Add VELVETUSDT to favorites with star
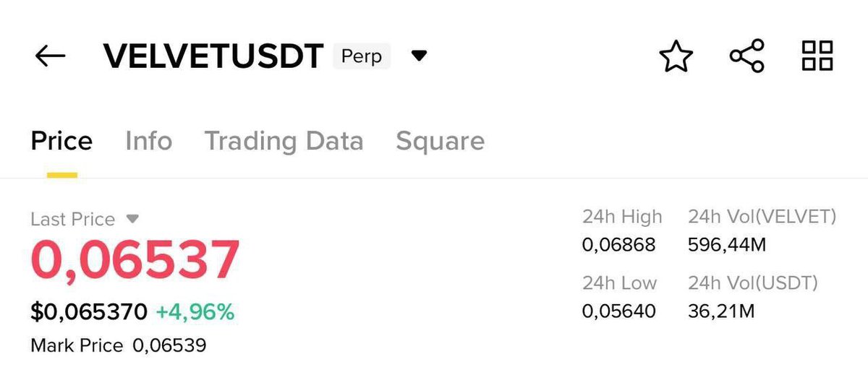This screenshot has width=868, height=388. (x=676, y=56)
